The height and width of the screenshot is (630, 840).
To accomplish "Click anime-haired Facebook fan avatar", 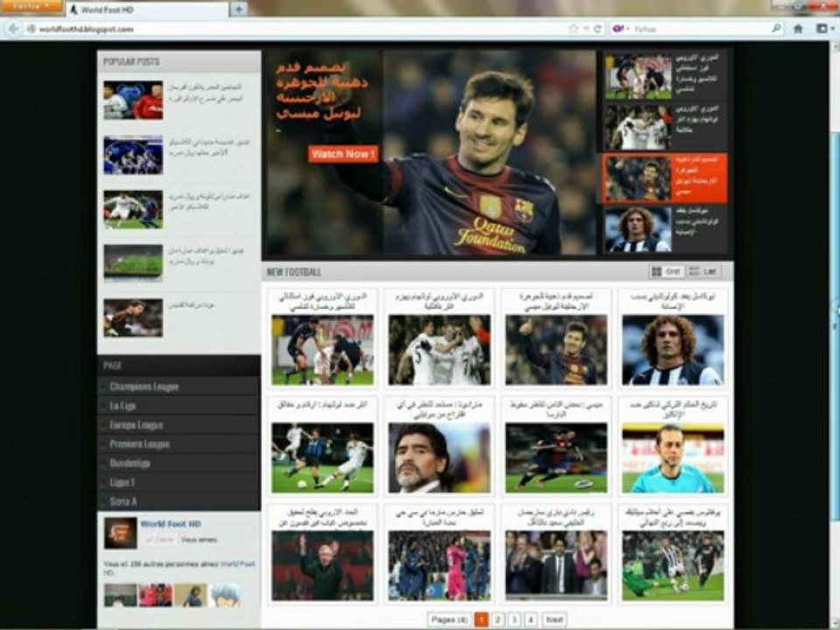I will point(225,595).
